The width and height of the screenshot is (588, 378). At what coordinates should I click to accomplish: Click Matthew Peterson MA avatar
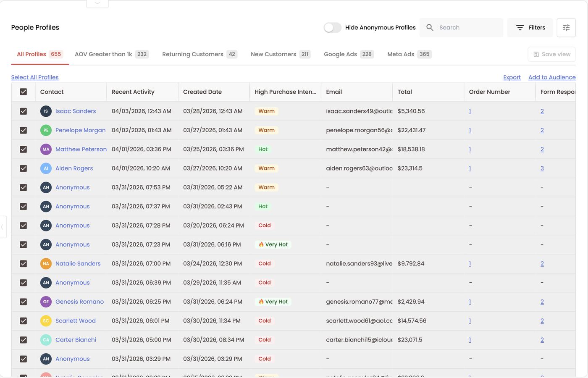tap(46, 149)
